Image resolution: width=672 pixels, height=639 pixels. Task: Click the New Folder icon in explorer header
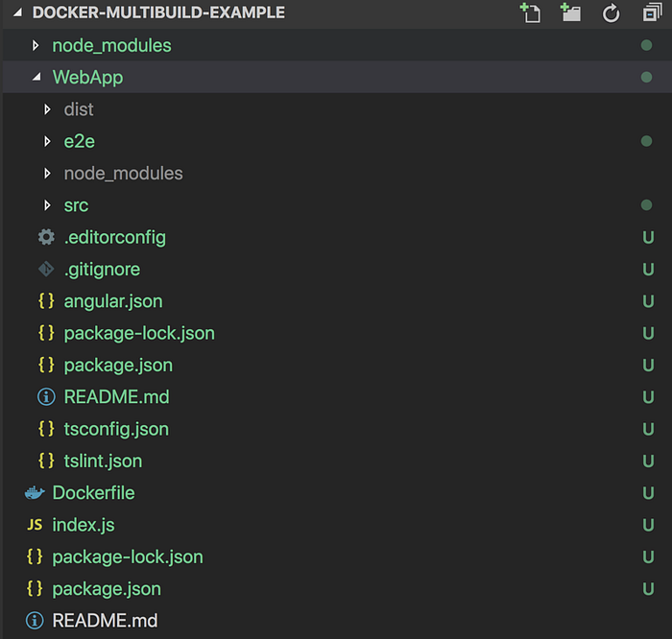pos(570,12)
